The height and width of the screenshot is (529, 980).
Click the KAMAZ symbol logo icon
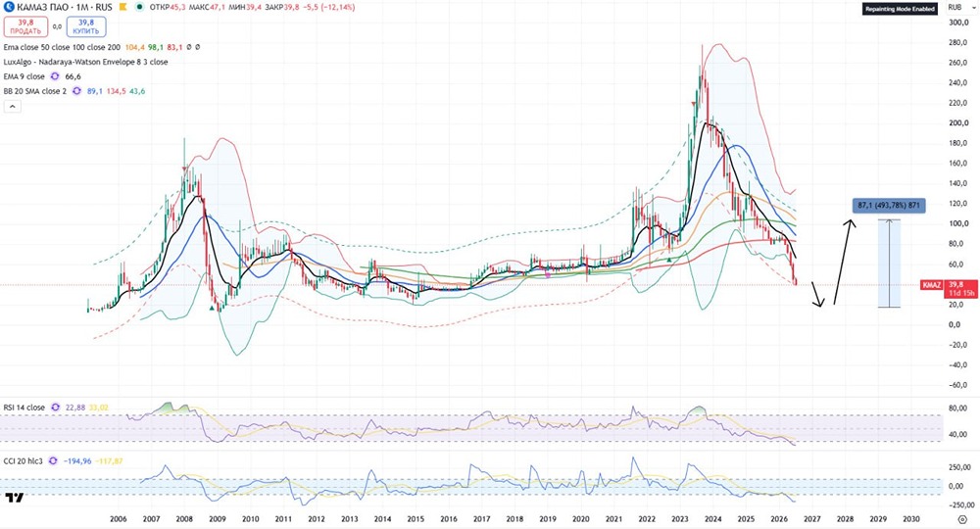coord(10,7)
